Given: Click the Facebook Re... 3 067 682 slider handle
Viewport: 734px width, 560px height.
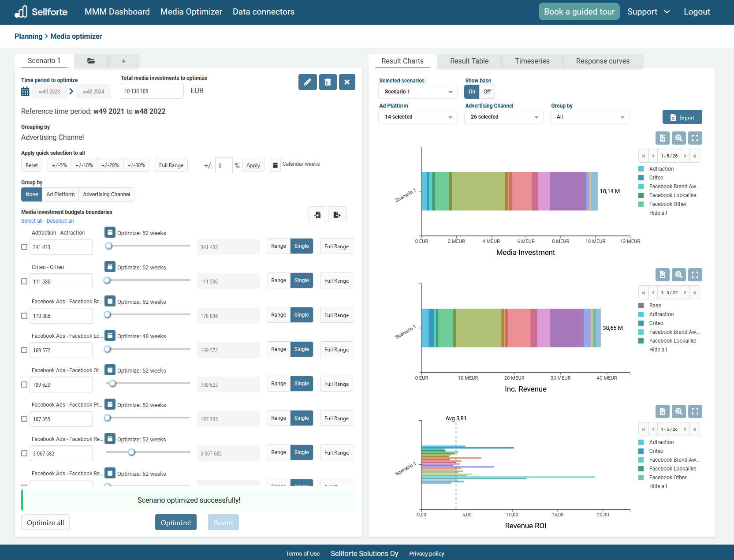Looking at the screenshot, I should coord(131,452).
